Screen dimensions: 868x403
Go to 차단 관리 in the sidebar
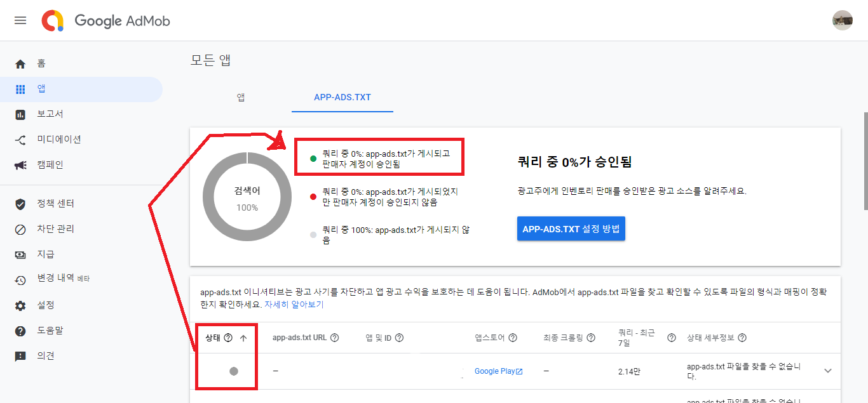(x=55, y=229)
